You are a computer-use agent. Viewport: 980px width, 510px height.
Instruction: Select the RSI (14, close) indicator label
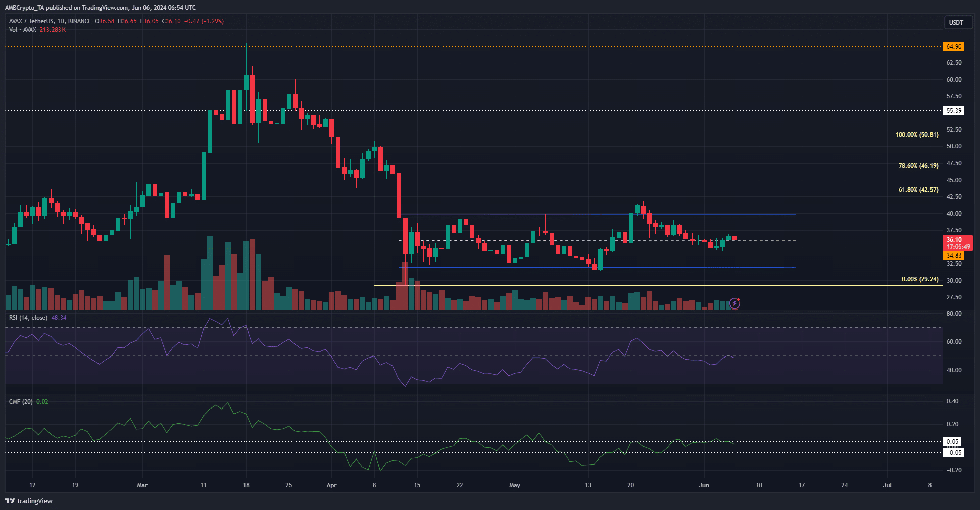(28, 318)
